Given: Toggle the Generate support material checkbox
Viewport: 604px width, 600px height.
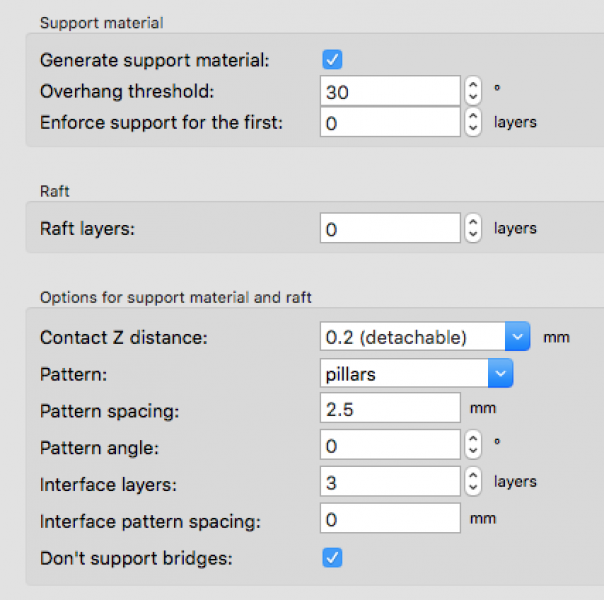Looking at the screenshot, I should pyautogui.click(x=332, y=60).
